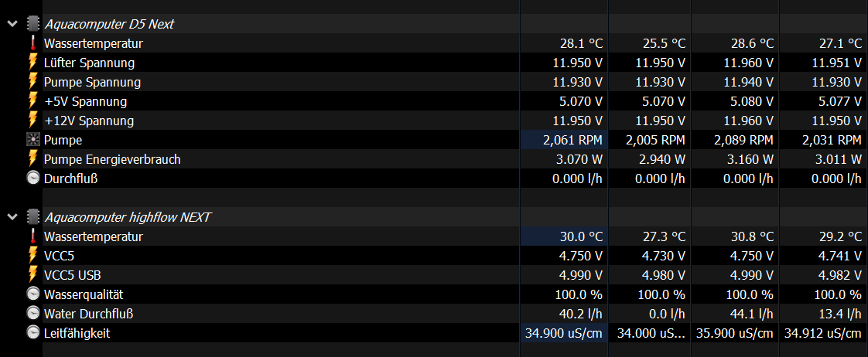
Task: Click the 3.070 W power value
Action: point(579,160)
